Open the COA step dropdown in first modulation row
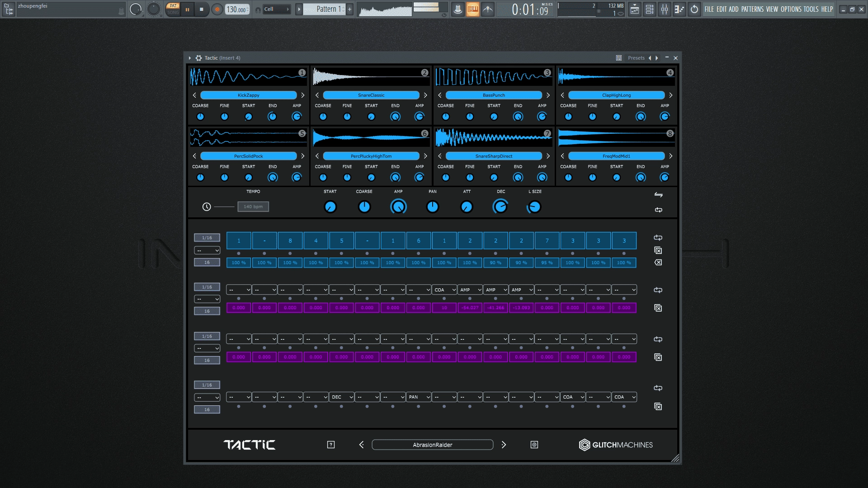Screen dimensions: 868x488 tap(444, 290)
